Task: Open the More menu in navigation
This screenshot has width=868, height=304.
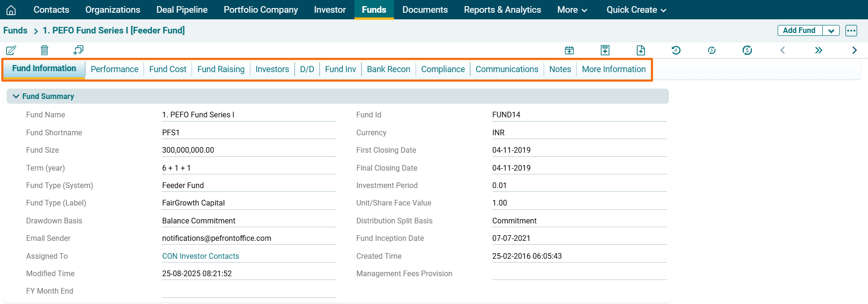Action: coord(572,10)
